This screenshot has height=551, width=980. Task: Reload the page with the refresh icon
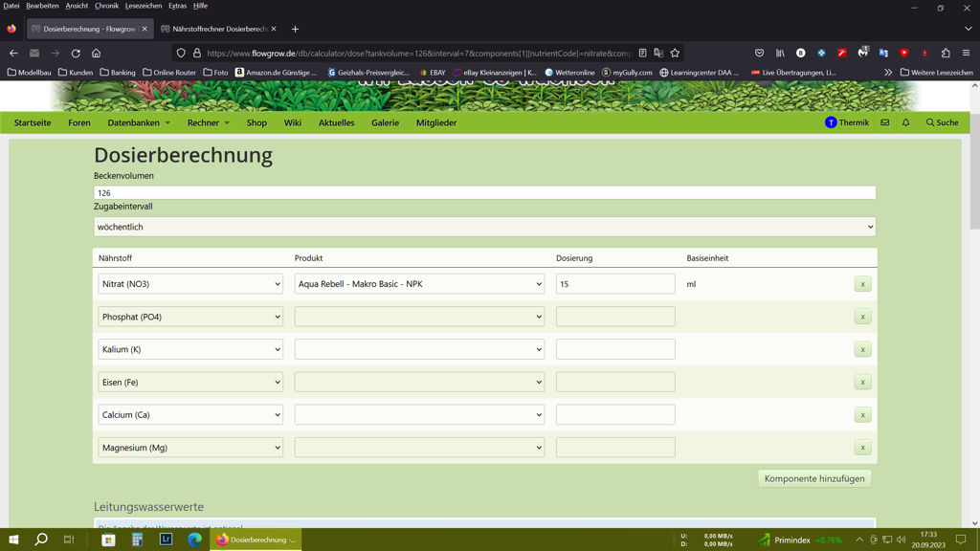76,54
